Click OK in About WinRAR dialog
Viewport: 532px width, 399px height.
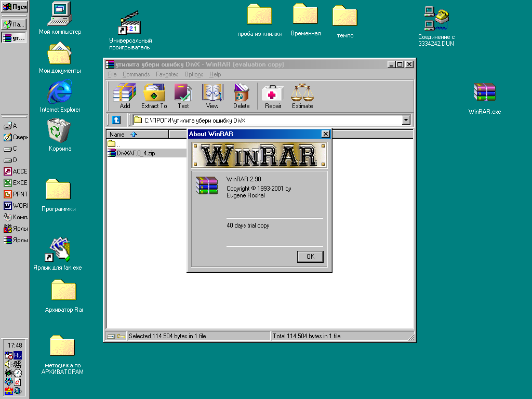pyautogui.click(x=310, y=257)
